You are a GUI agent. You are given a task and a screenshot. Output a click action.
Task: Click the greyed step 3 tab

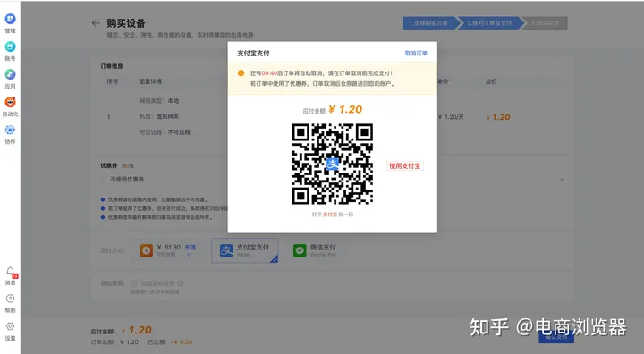[546, 23]
